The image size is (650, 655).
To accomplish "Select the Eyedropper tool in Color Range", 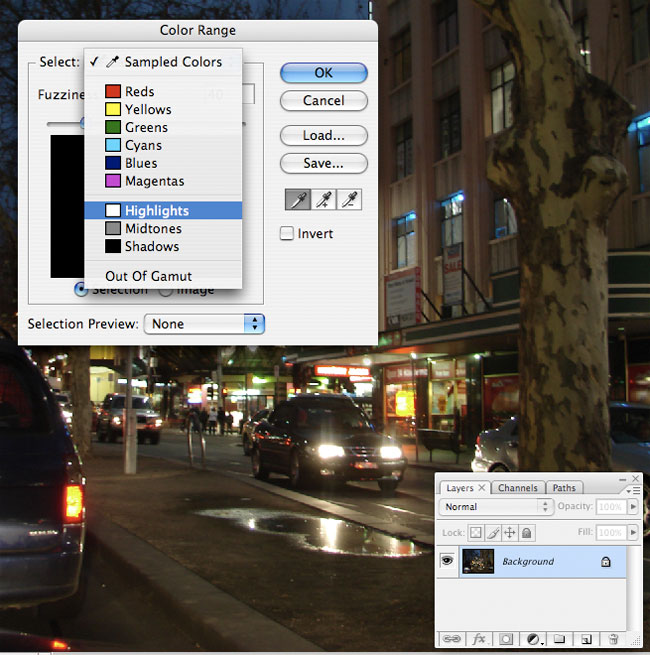I will coord(298,201).
